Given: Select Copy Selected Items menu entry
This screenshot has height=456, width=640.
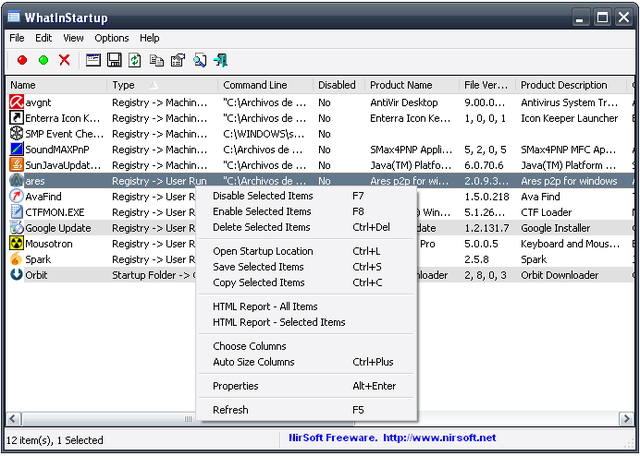Looking at the screenshot, I should click(x=307, y=282).
